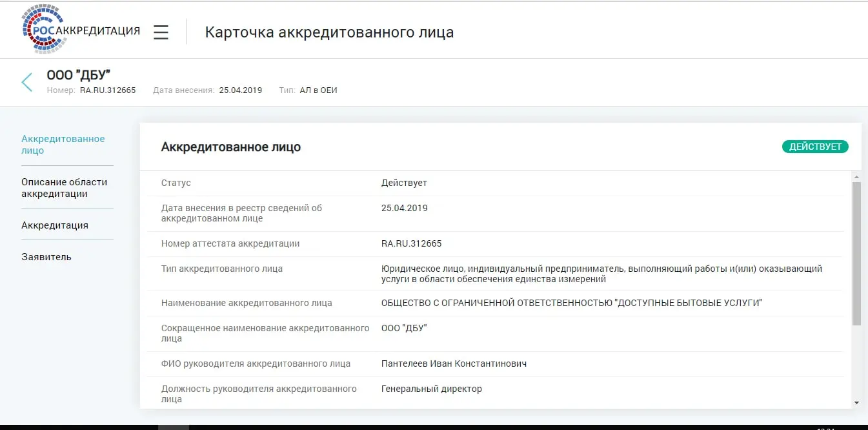Click the 'Юридическое лицо, индивидуальный предприниматель' value

click(x=602, y=274)
